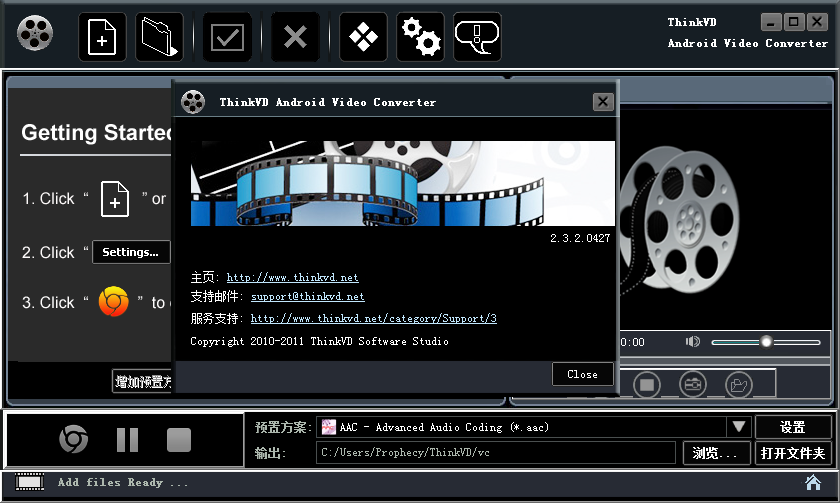
Task: Click the checkmark Select All toolbar icon
Action: (x=227, y=37)
